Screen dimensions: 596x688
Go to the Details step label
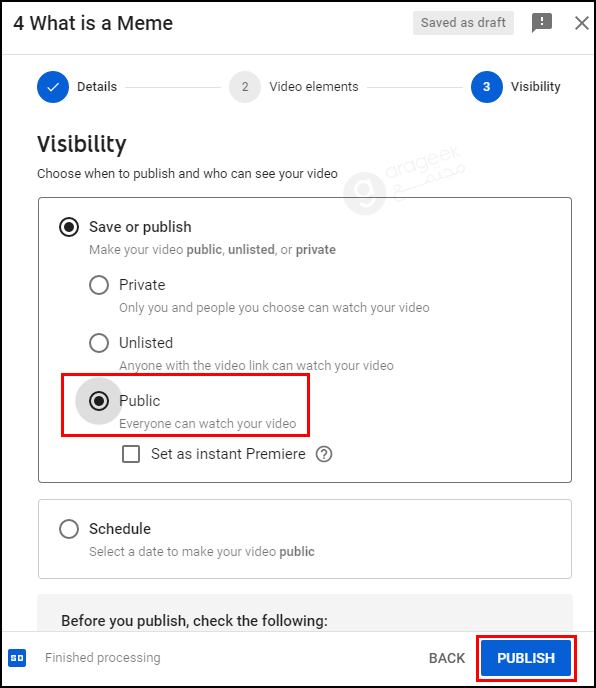coord(97,87)
